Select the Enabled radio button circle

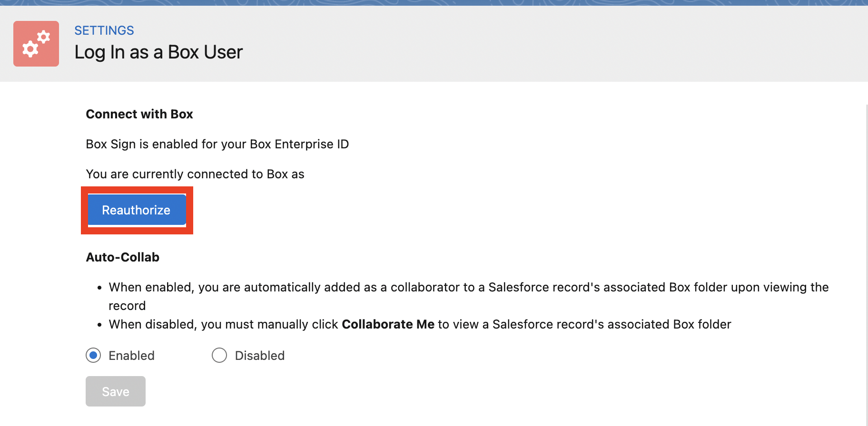tap(93, 355)
